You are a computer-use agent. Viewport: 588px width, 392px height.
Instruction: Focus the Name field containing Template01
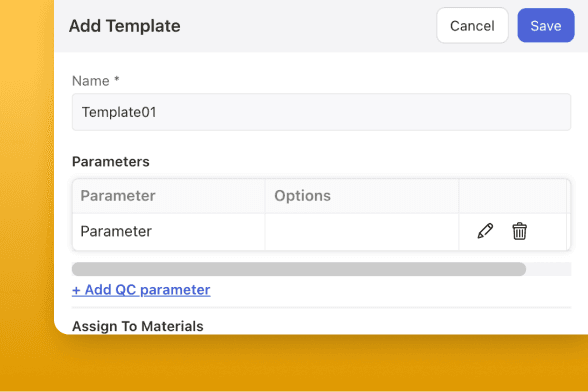(x=321, y=112)
